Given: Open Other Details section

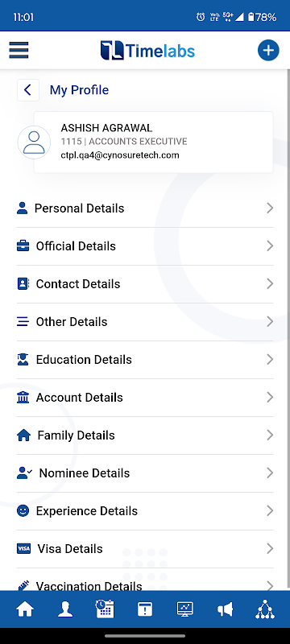Looking at the screenshot, I should click(145, 321).
